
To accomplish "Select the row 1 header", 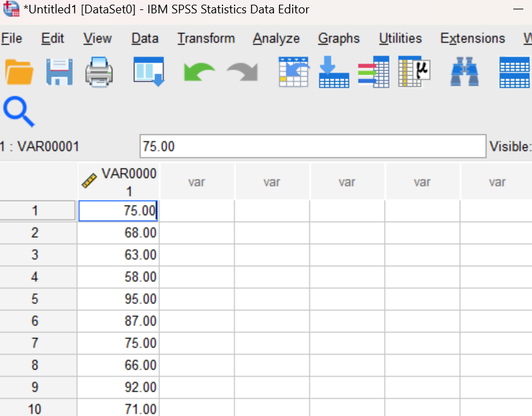I will [x=37, y=211].
